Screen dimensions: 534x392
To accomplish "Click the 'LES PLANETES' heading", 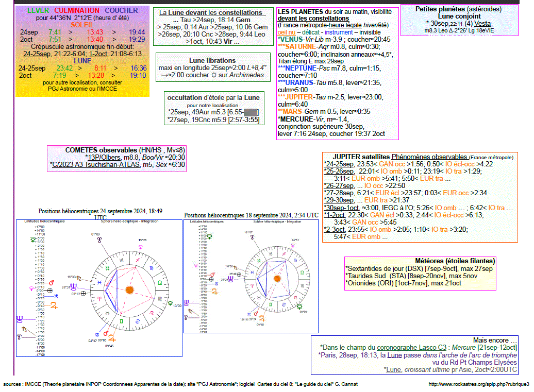I will point(301,11).
